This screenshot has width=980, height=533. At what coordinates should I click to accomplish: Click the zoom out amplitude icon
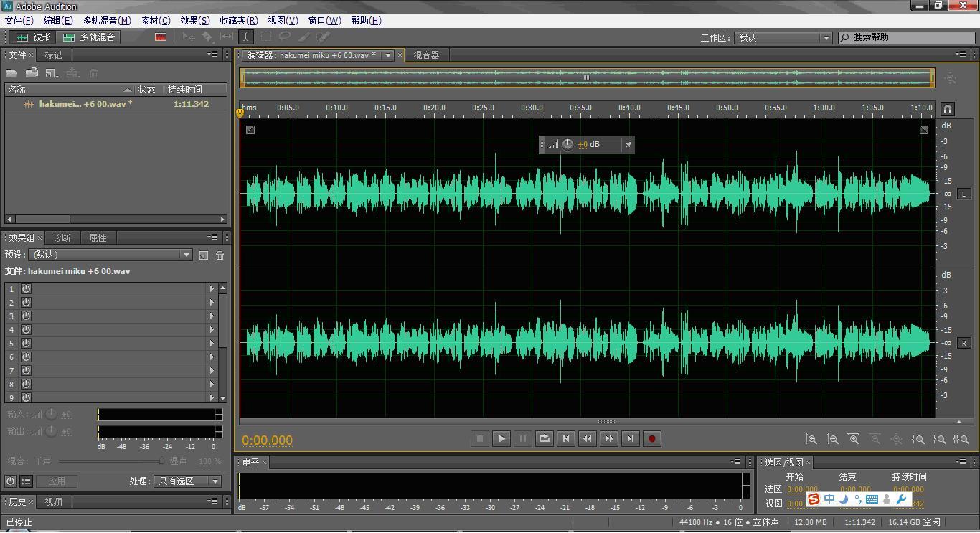[833, 439]
